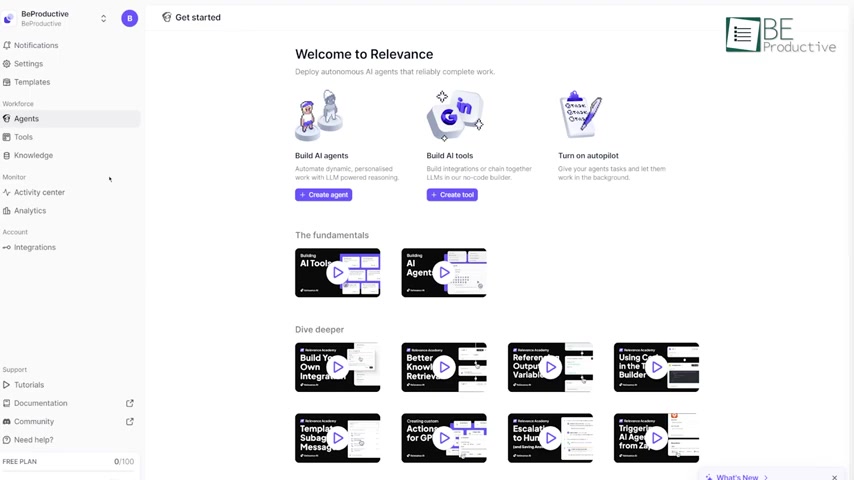The image size is (854, 480).
Task: Click the Knowledge database icon
Action: click(x=7, y=155)
